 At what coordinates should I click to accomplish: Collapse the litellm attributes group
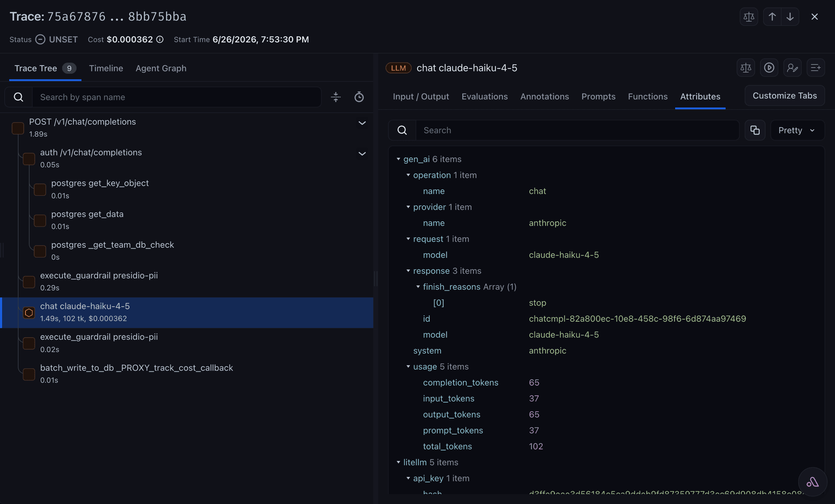tap(398, 462)
